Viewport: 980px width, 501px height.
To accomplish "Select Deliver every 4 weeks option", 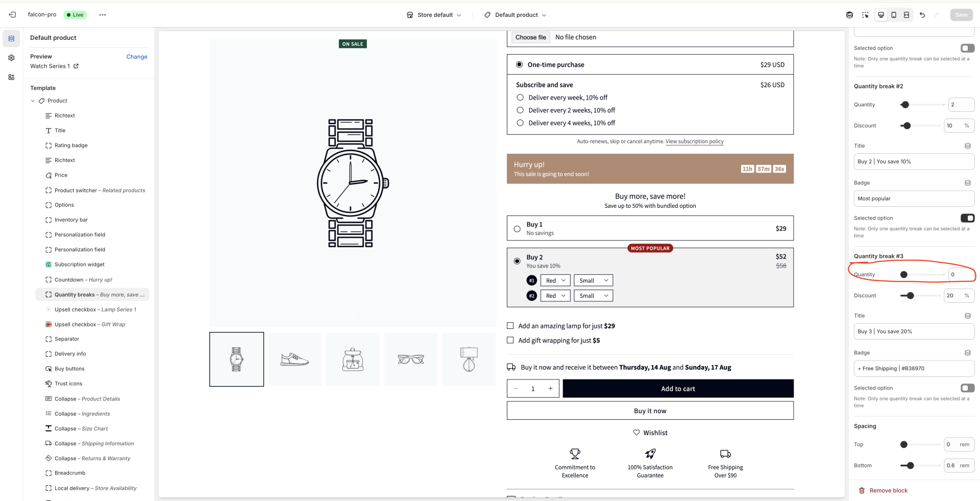I will coord(520,123).
